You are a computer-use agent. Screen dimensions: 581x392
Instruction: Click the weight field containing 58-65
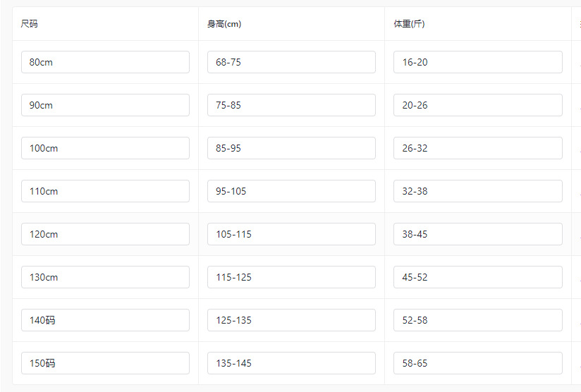tap(477, 363)
